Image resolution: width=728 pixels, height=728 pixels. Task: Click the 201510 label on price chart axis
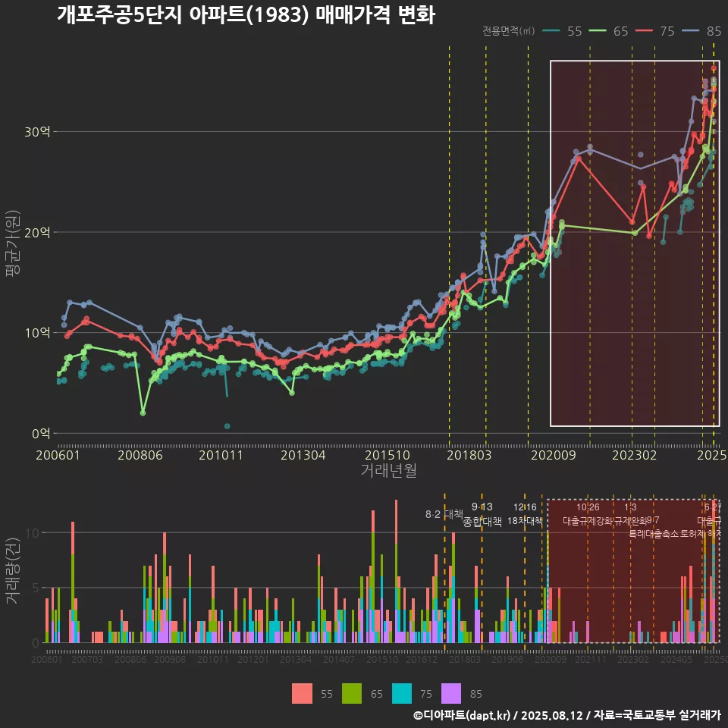388,455
